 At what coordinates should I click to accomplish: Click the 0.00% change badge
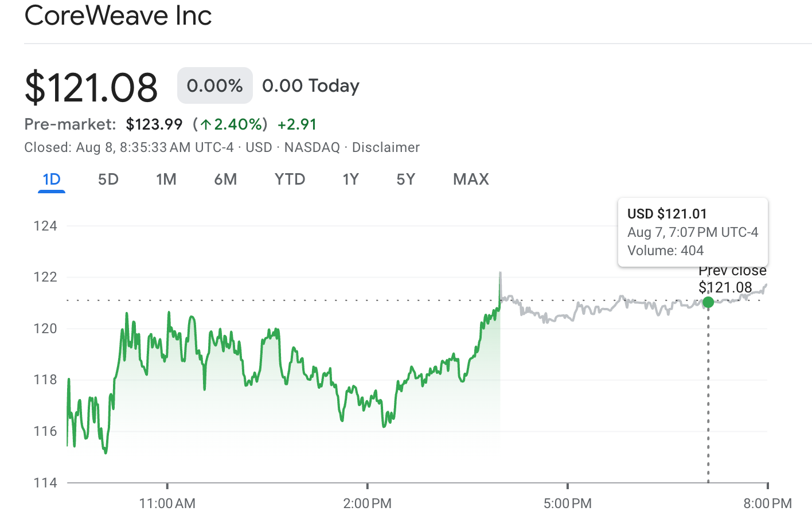pyautogui.click(x=214, y=85)
